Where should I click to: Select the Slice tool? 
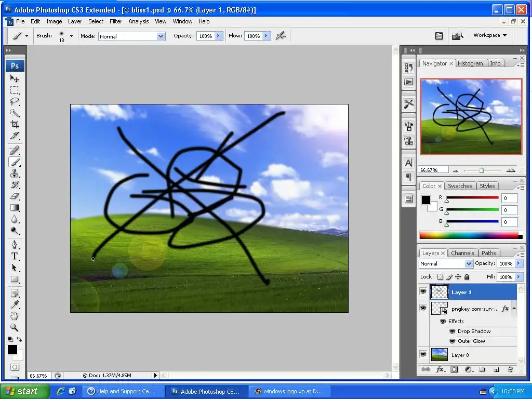(14, 136)
